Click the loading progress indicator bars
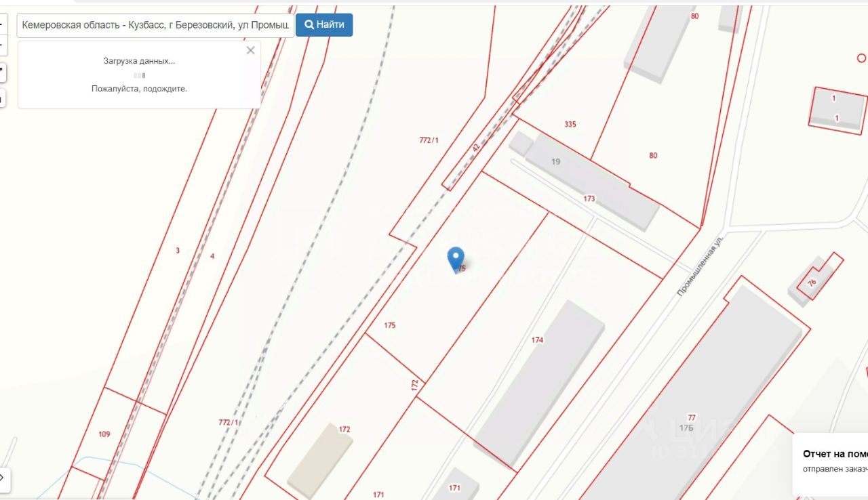The width and height of the screenshot is (868, 500). tap(139, 75)
